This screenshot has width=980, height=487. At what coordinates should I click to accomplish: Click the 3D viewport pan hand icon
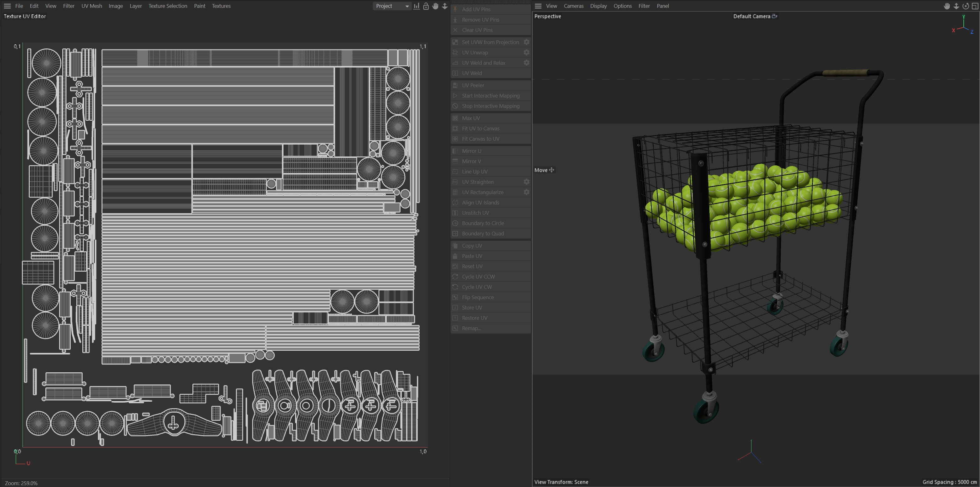click(x=947, y=6)
